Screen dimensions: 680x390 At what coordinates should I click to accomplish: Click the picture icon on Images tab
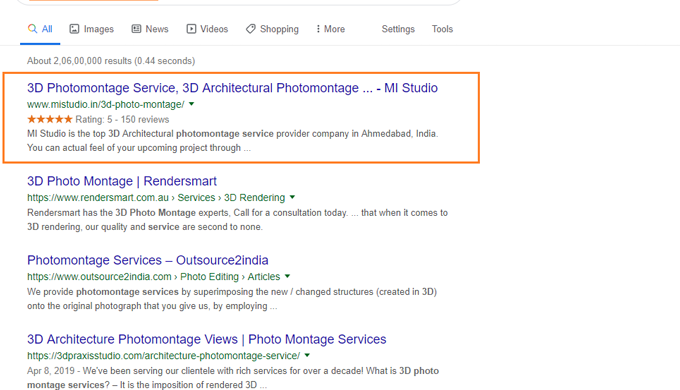tap(75, 29)
